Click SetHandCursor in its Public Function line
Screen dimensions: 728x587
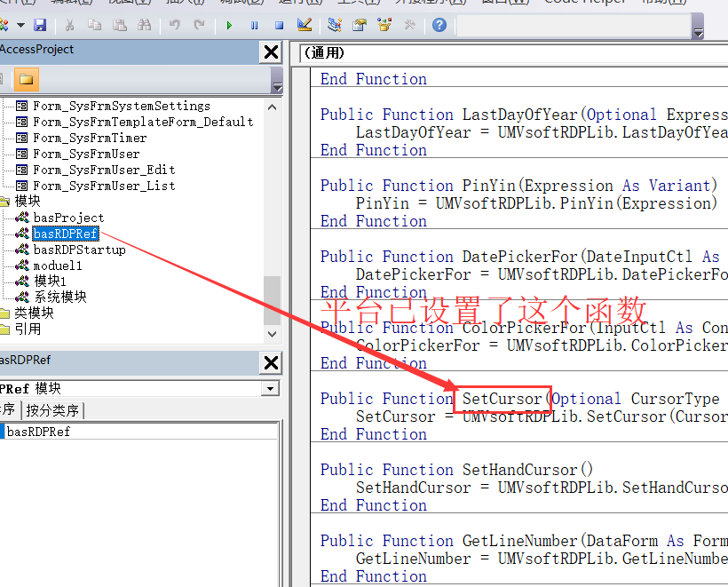click(520, 470)
